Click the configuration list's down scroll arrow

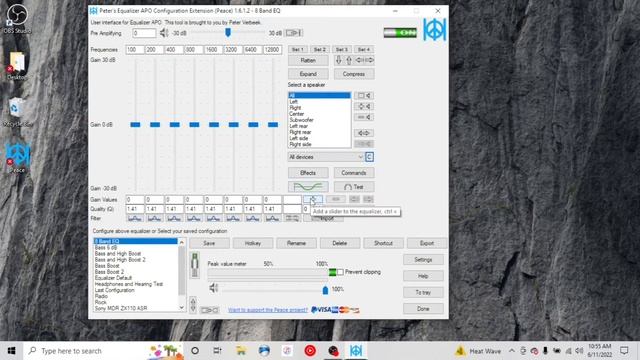point(182,308)
